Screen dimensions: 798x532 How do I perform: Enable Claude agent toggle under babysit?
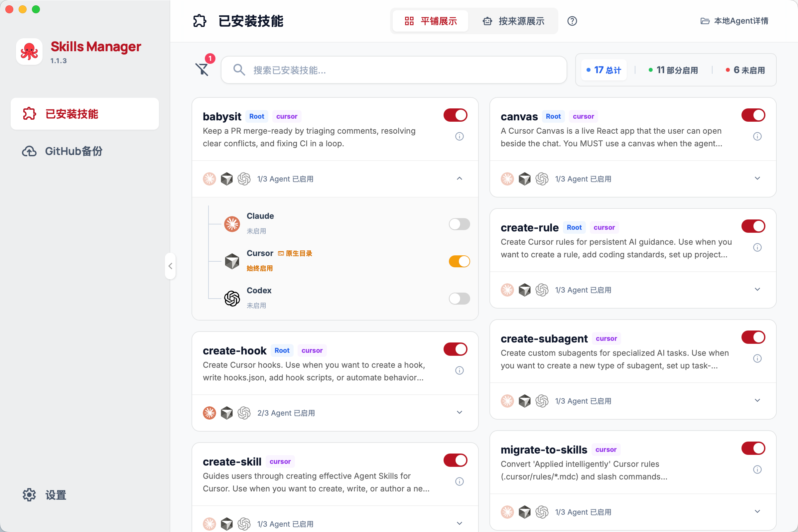point(459,224)
